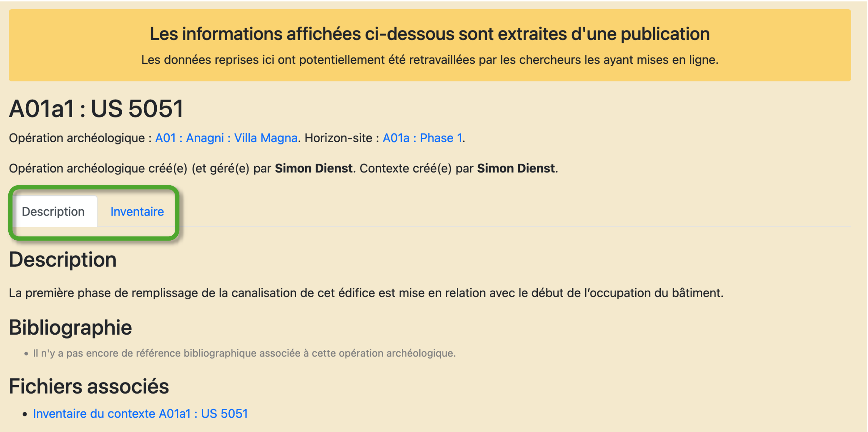Click the Opération archéologique créé(e) sentence
This screenshot has height=432, width=868.
tap(135, 168)
